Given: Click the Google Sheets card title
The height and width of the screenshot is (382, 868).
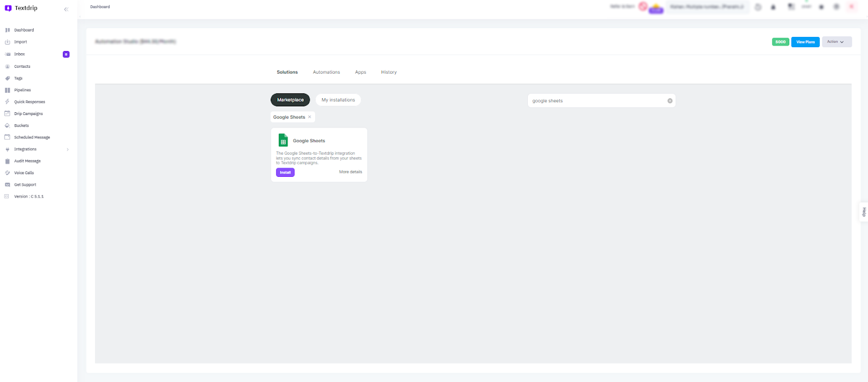Looking at the screenshot, I should click(x=309, y=141).
